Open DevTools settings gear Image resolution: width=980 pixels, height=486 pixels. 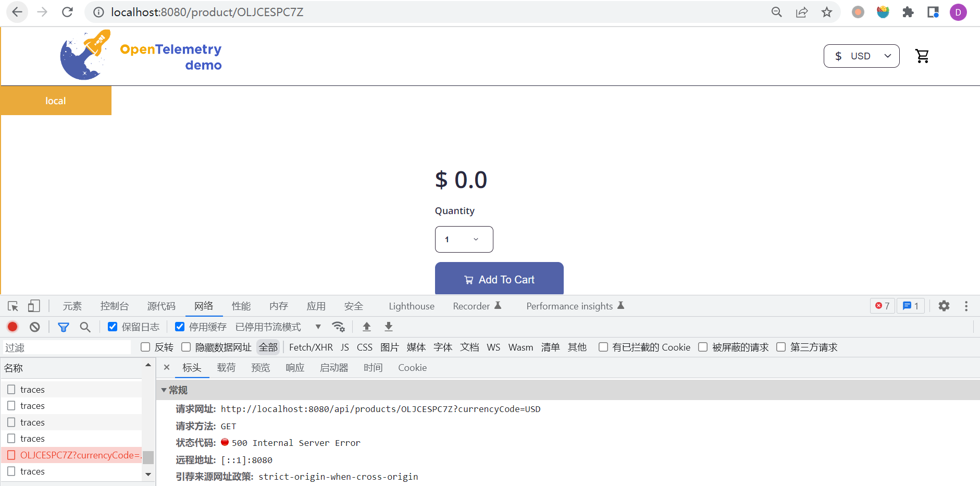click(x=944, y=306)
